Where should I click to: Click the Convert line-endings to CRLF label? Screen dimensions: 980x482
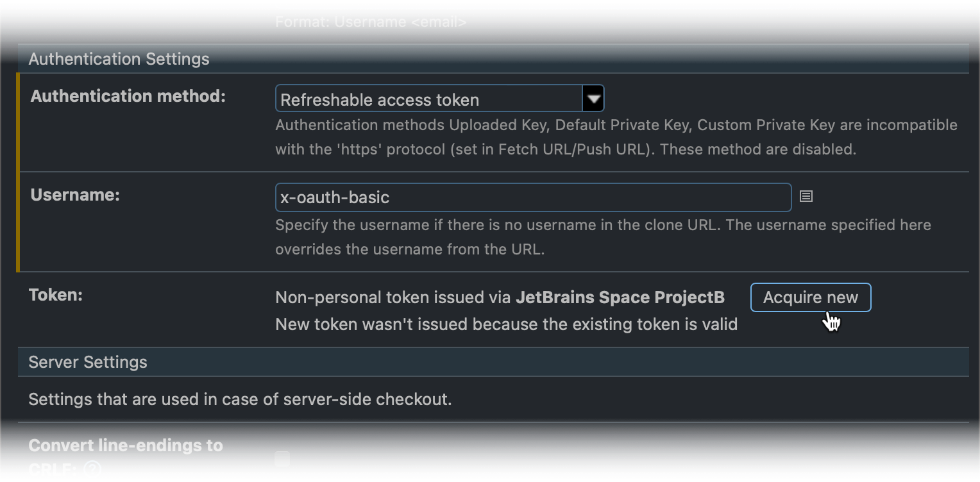point(126,445)
